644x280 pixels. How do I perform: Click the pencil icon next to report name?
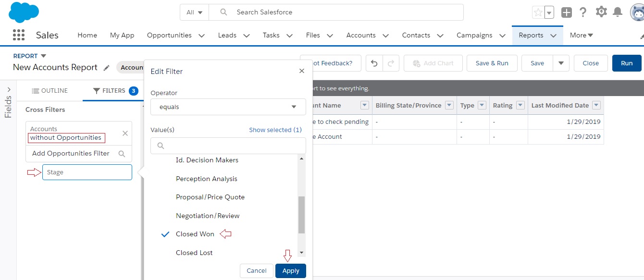click(x=107, y=68)
